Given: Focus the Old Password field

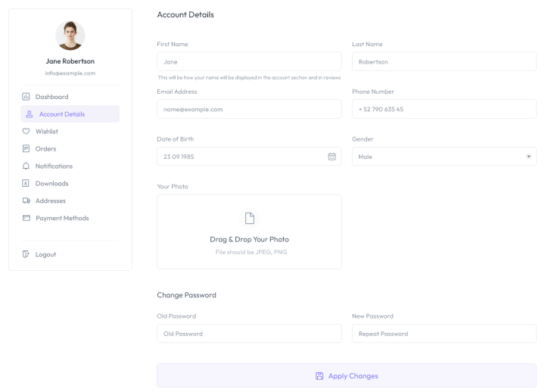Looking at the screenshot, I should 249,334.
